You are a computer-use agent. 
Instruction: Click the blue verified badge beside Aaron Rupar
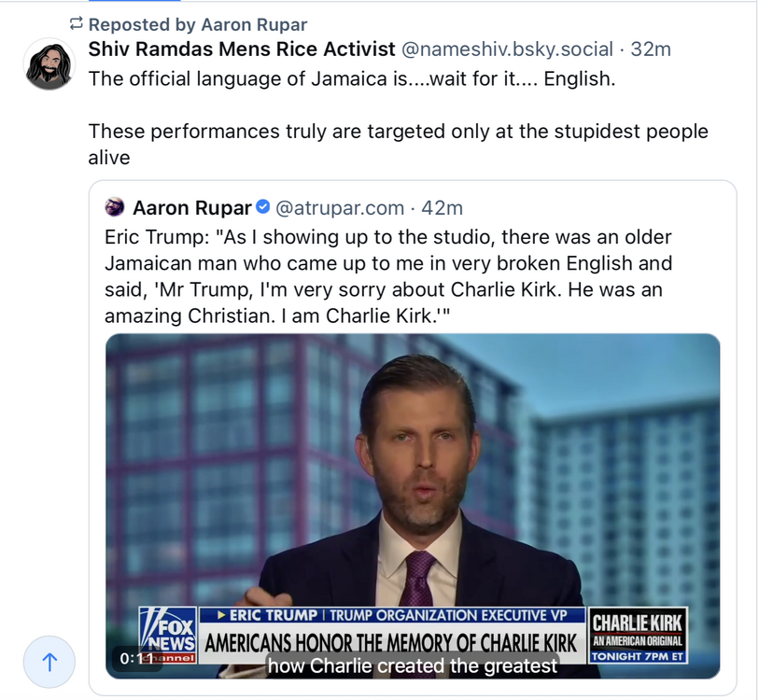coord(263,207)
